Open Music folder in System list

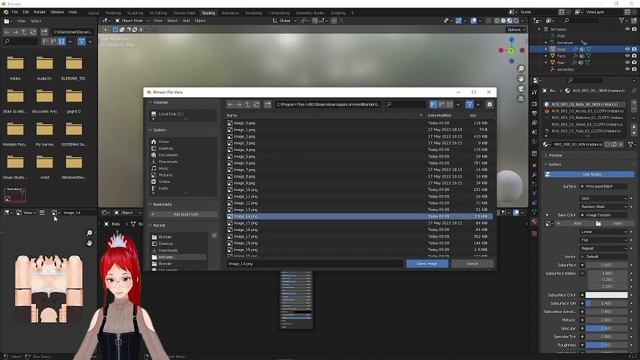(x=163, y=168)
